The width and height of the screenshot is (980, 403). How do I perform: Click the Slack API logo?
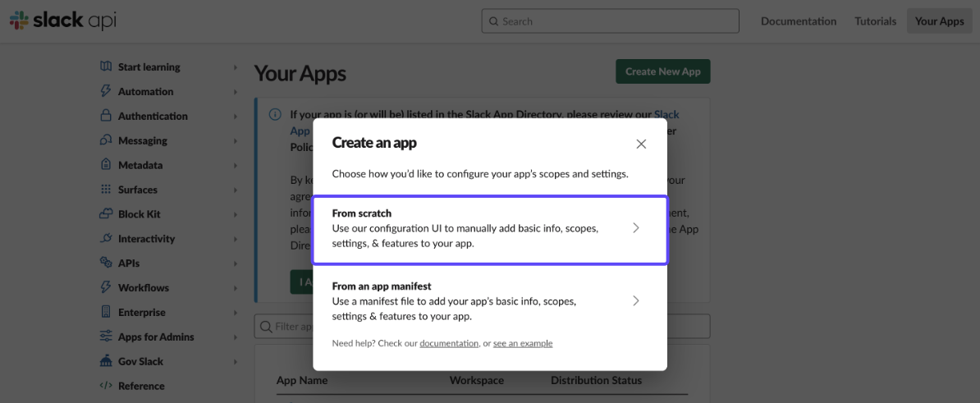click(x=62, y=21)
